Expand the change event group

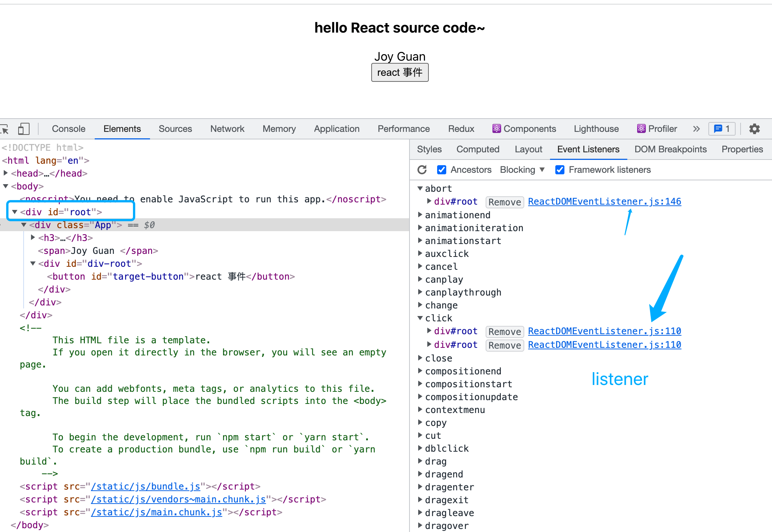(x=420, y=305)
